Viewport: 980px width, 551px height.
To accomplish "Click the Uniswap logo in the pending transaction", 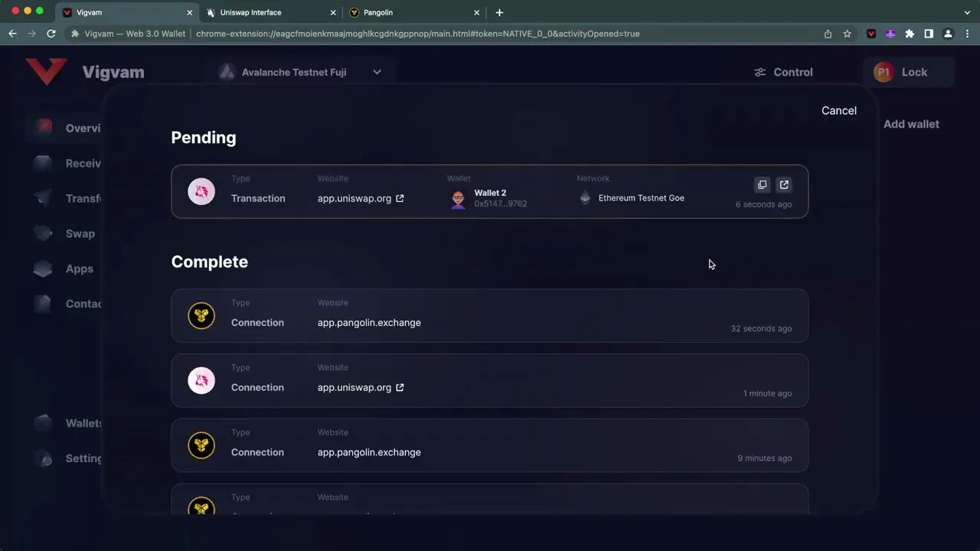I will coord(201,192).
